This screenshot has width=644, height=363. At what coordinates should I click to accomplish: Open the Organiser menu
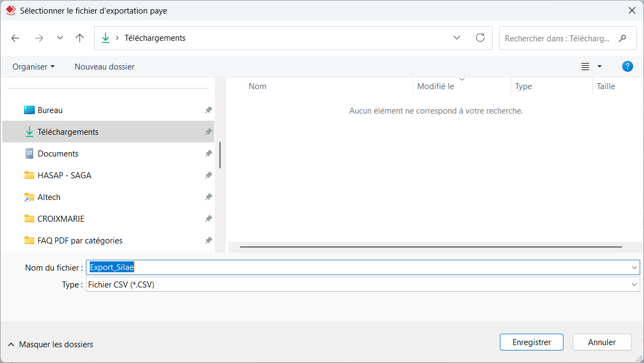(33, 67)
